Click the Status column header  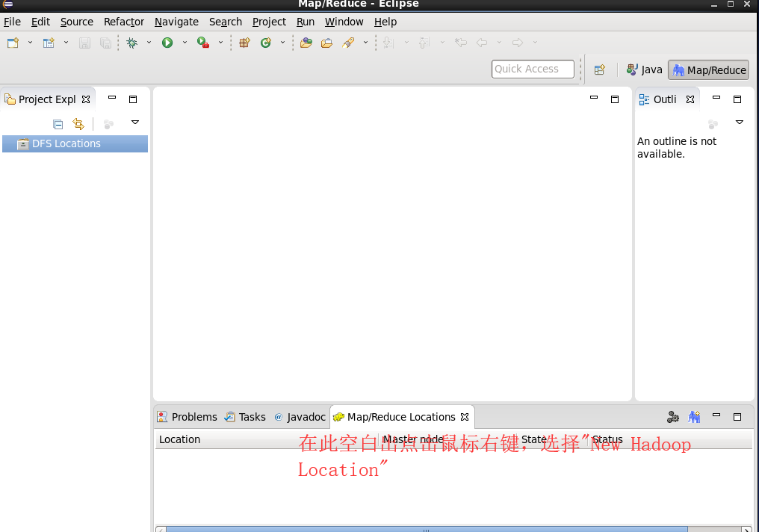[670, 439]
